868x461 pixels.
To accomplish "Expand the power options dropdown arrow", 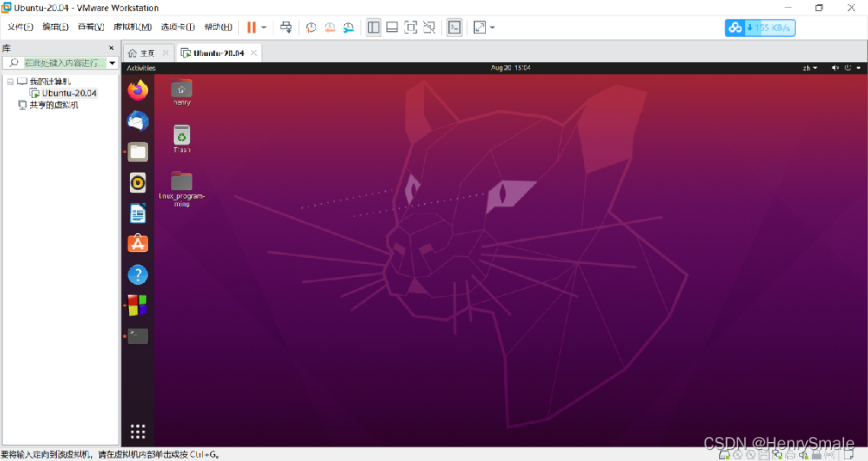I will coord(264,28).
